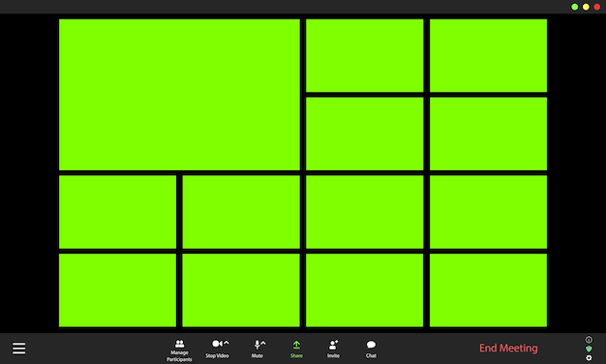
Task: Select the bottom-left participant video tile
Action: [117, 290]
